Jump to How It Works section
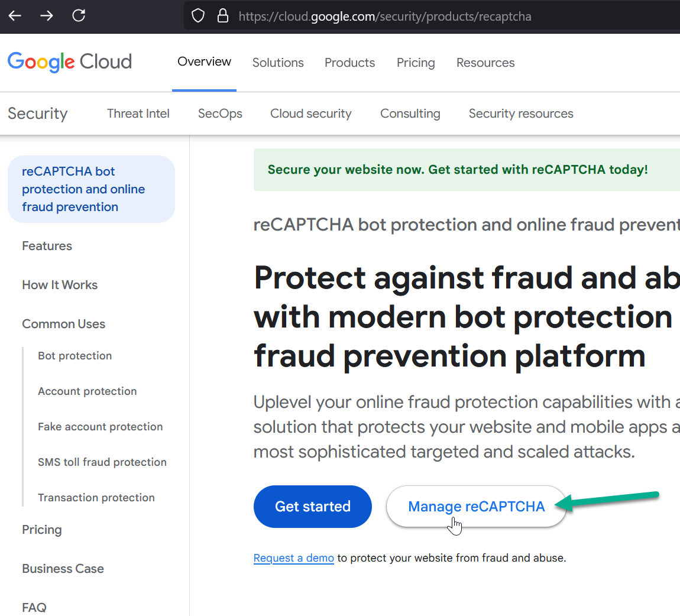Image resolution: width=680 pixels, height=616 pixels. [x=60, y=285]
